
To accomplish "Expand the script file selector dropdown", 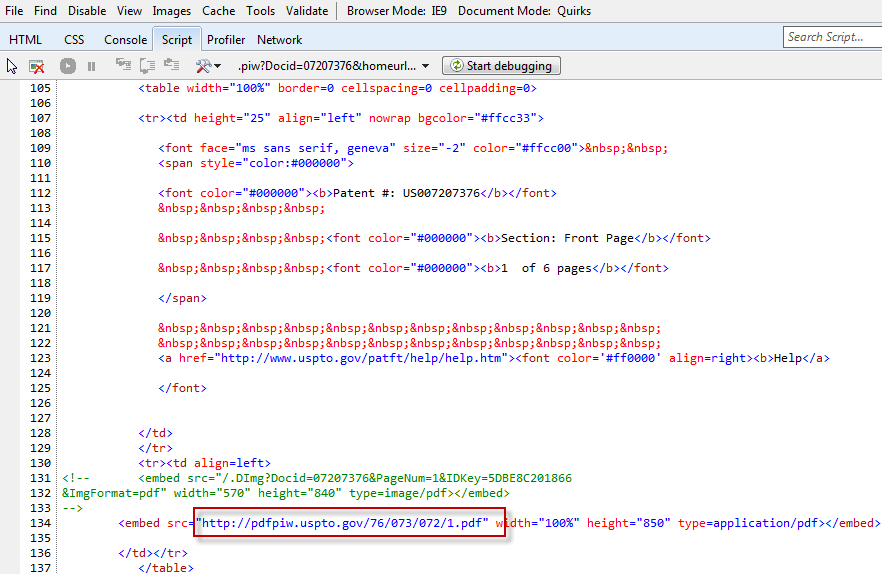I will pos(425,66).
